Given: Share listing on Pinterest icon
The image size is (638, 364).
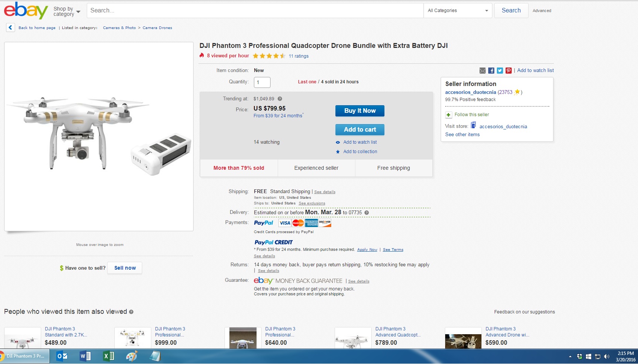Looking at the screenshot, I should click(509, 71).
